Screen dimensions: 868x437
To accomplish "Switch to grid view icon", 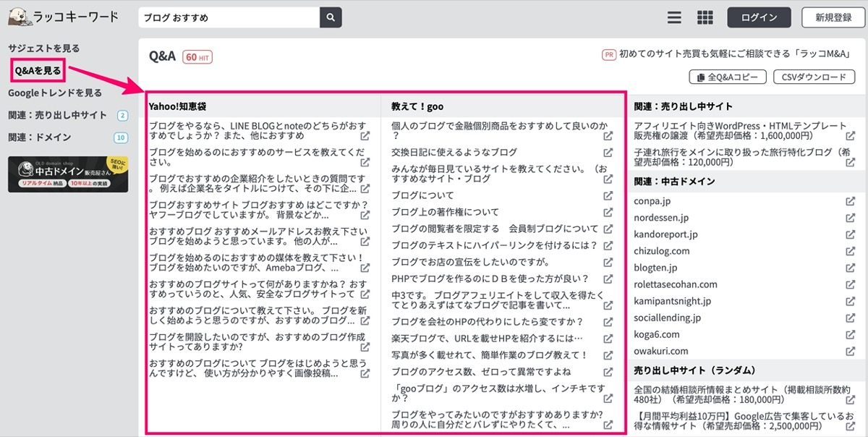I will 705,17.
